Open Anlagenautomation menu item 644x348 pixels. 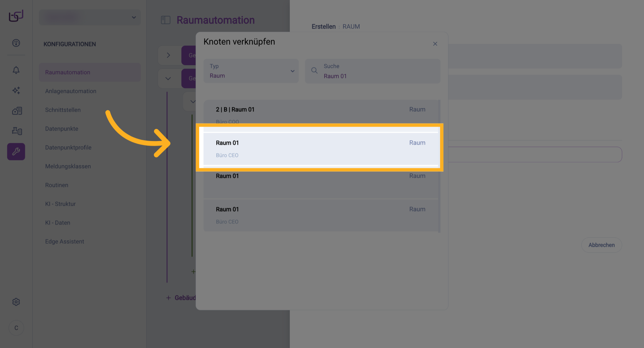71,91
